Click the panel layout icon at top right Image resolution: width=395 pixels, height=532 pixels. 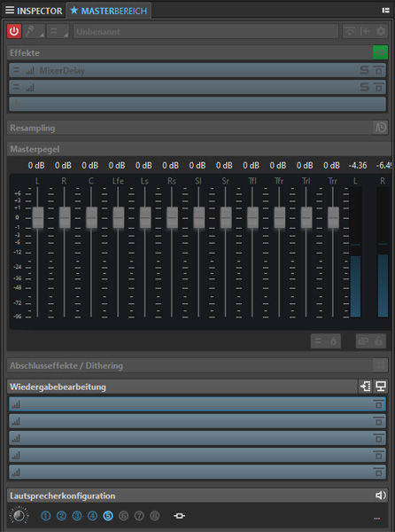[385, 11]
